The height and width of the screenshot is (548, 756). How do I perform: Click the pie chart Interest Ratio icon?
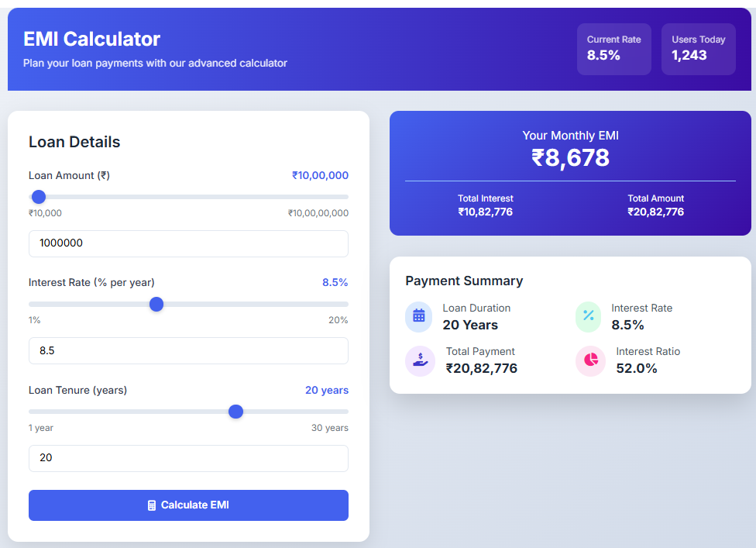[x=590, y=360]
